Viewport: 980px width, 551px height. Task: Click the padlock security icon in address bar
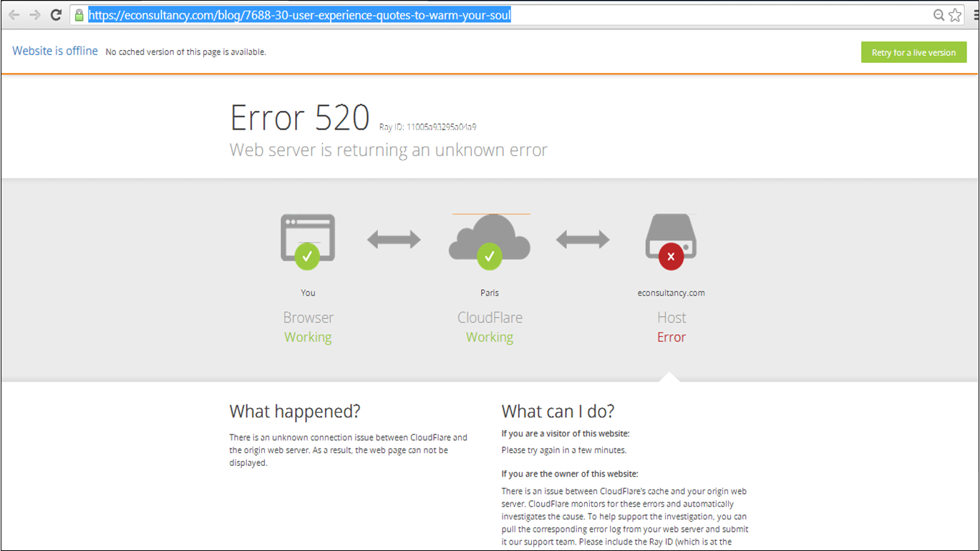click(x=79, y=14)
